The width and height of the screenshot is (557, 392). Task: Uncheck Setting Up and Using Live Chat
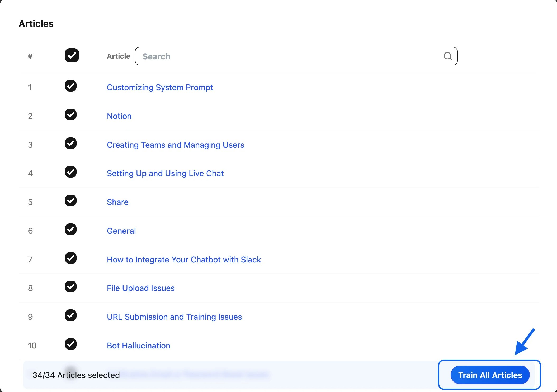[x=70, y=172]
